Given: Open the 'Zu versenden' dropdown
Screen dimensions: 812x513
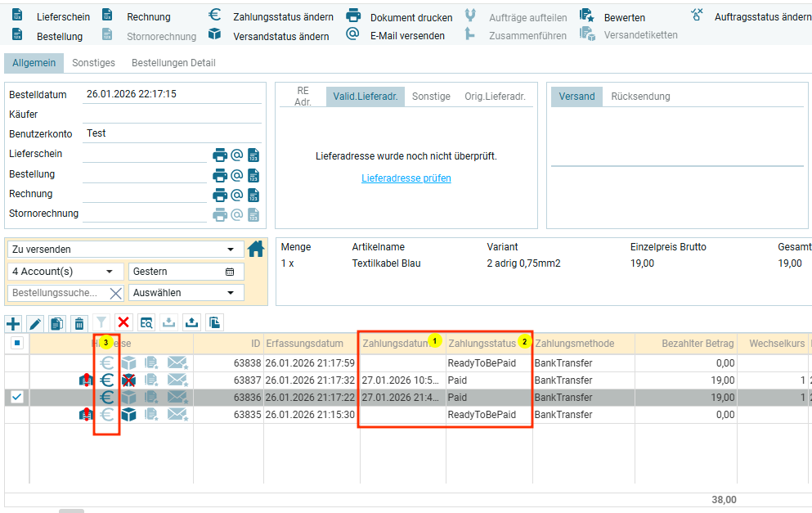Looking at the screenshot, I should [230, 250].
